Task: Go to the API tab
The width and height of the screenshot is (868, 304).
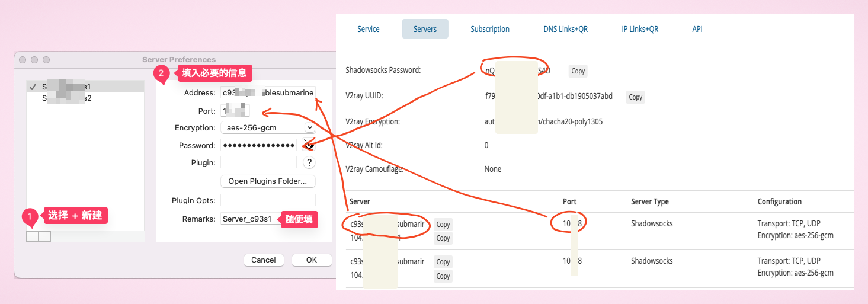Action: coord(697,29)
